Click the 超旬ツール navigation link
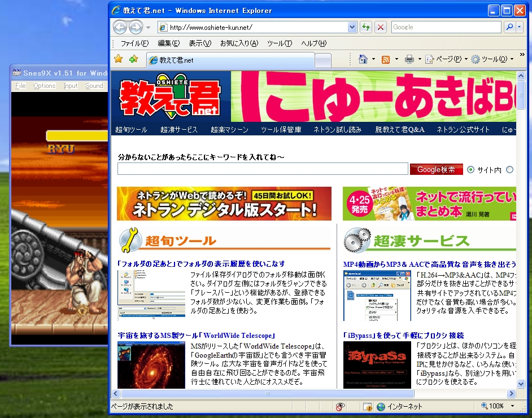The image size is (532, 418). (x=131, y=130)
